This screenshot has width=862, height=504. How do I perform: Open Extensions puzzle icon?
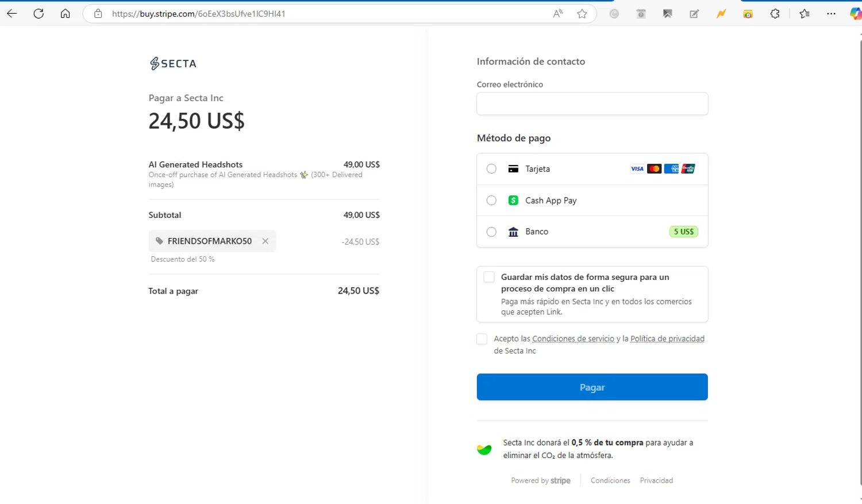coord(775,14)
